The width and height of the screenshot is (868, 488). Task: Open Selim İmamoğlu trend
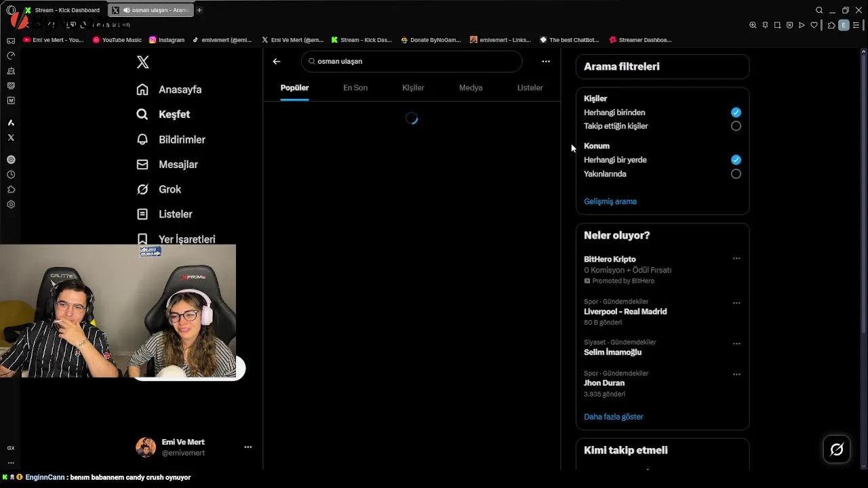[612, 352]
